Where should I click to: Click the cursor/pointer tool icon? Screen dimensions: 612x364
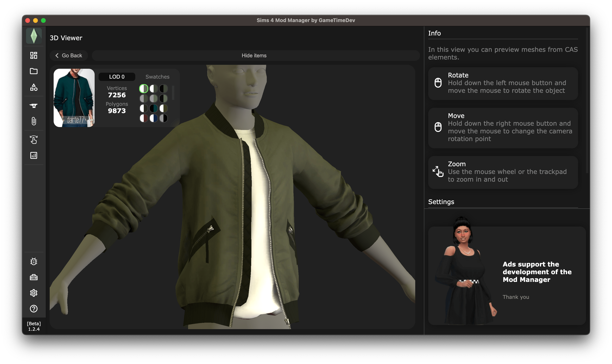click(x=34, y=139)
